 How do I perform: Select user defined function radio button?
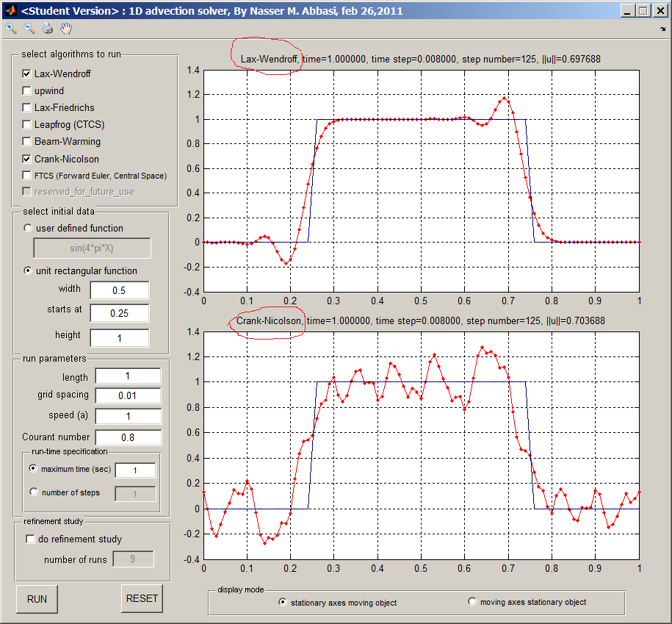point(29,229)
